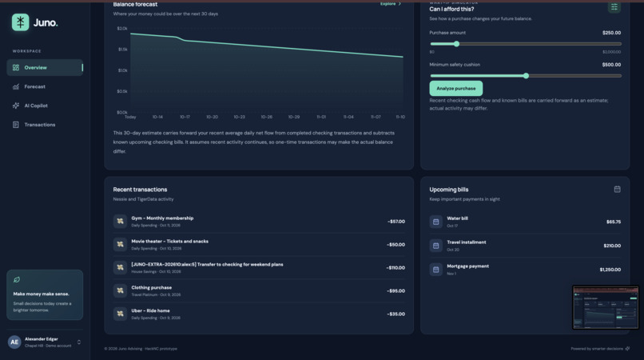Click the Recent transactions heading
The image size is (644, 360).
pyautogui.click(x=140, y=190)
